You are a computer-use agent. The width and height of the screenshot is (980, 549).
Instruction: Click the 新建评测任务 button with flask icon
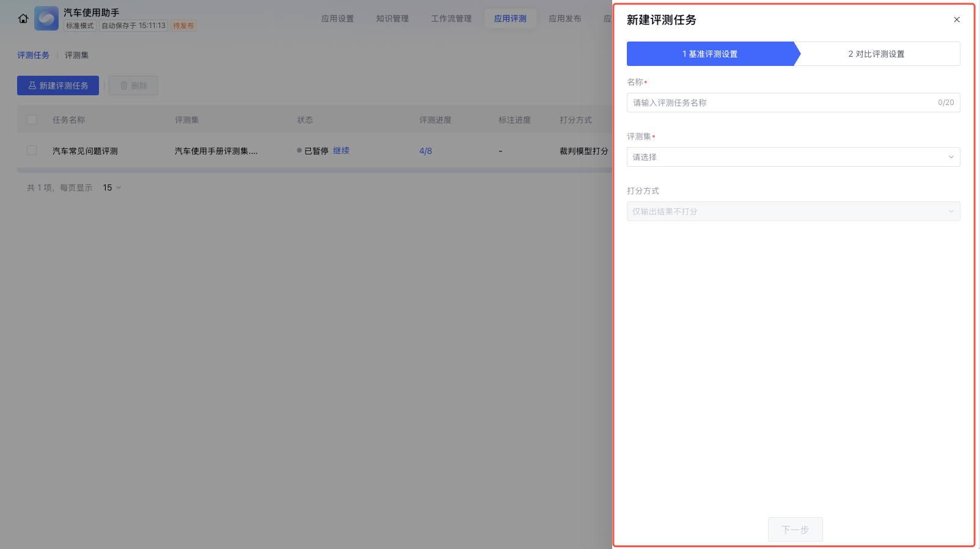pos(58,85)
